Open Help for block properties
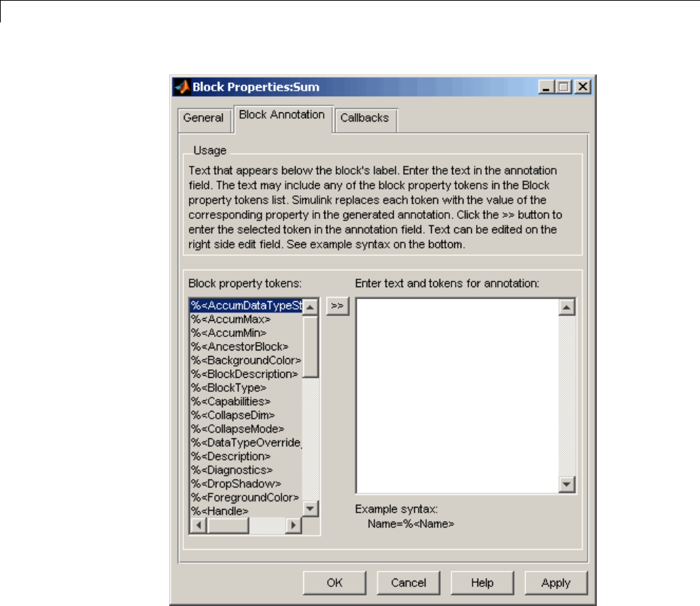 click(x=482, y=583)
